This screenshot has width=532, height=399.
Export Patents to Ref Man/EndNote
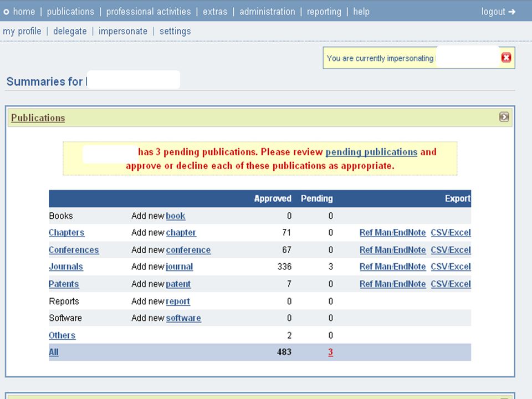pyautogui.click(x=392, y=284)
